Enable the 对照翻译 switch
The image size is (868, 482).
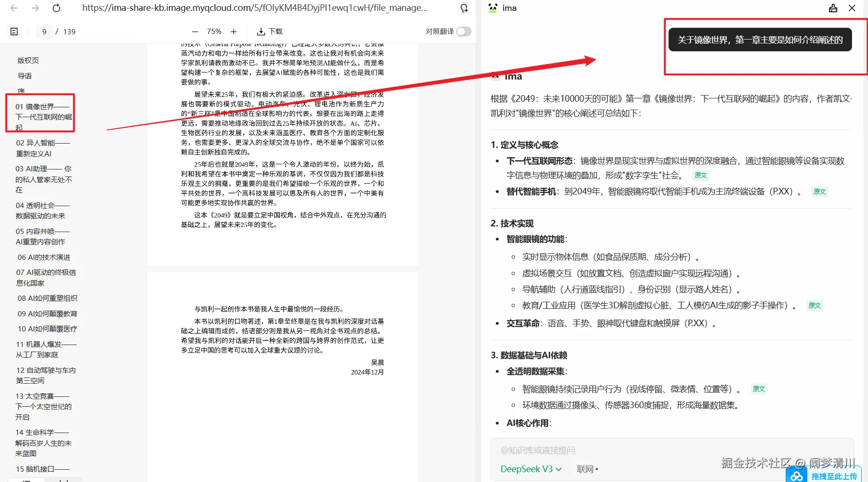pos(464,32)
